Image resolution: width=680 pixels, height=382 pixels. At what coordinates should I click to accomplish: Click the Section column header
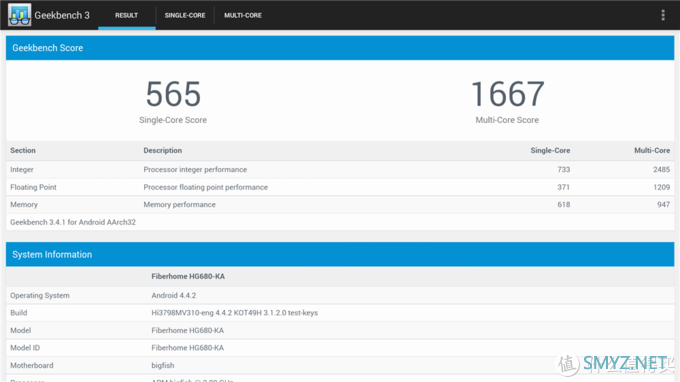tap(23, 150)
